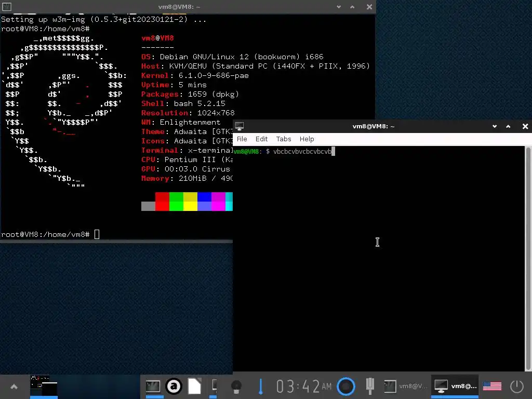Click the magenta color block in neofetch output
Image resolution: width=532 pixels, height=399 pixels.
(218, 202)
